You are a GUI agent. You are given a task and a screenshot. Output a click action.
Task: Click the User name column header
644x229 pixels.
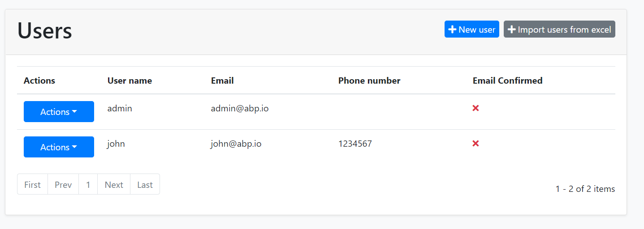[x=130, y=81]
